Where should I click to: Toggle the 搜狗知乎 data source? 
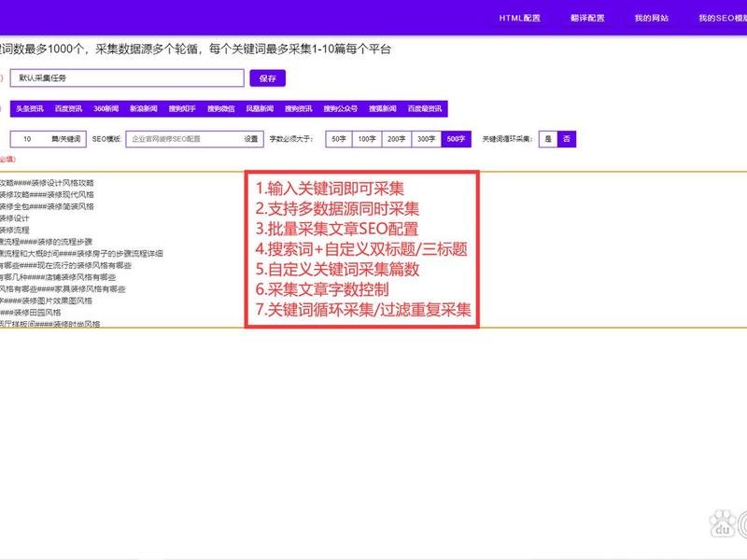point(182,108)
